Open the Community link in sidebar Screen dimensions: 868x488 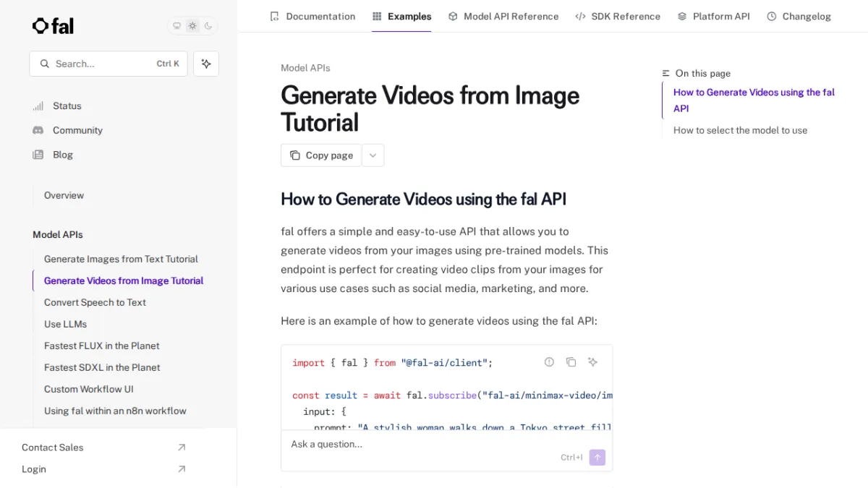point(77,130)
